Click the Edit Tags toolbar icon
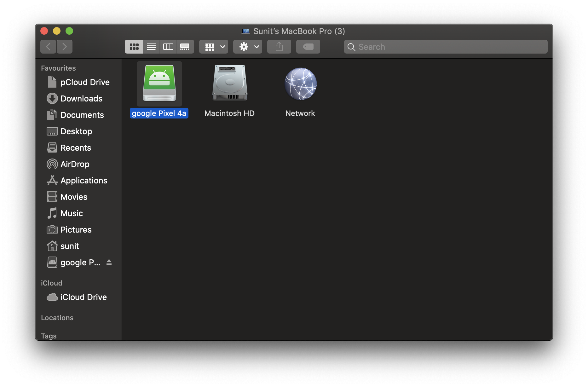This screenshot has width=588, height=387. 308,46
